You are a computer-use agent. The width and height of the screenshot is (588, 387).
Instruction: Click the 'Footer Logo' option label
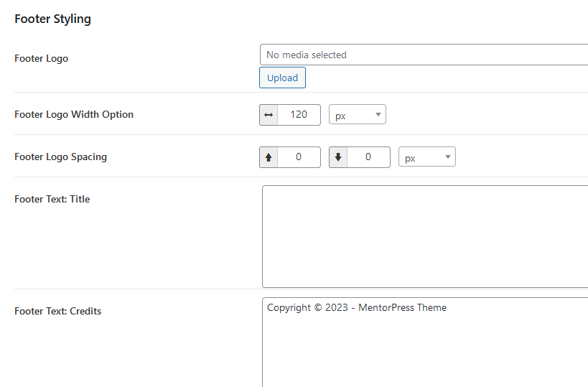click(41, 58)
